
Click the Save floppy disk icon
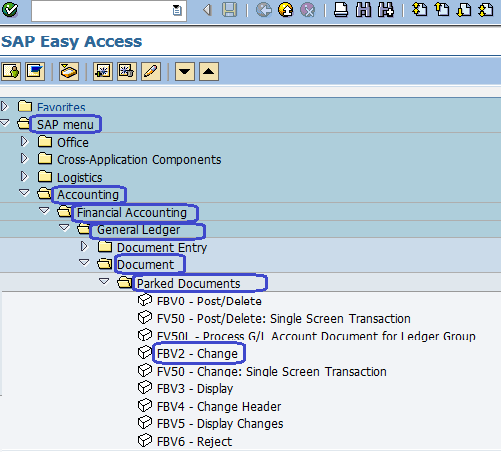click(230, 10)
